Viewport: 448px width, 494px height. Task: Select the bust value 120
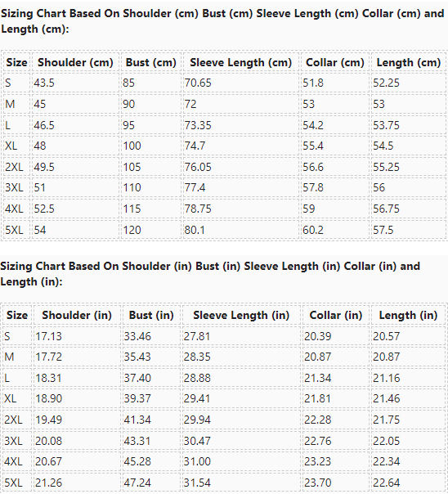click(132, 230)
